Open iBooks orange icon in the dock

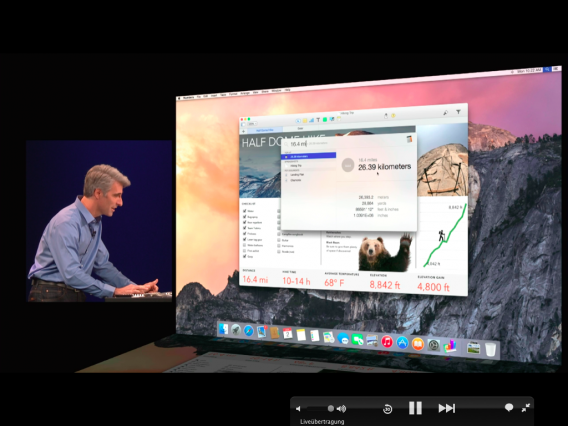(x=418, y=344)
